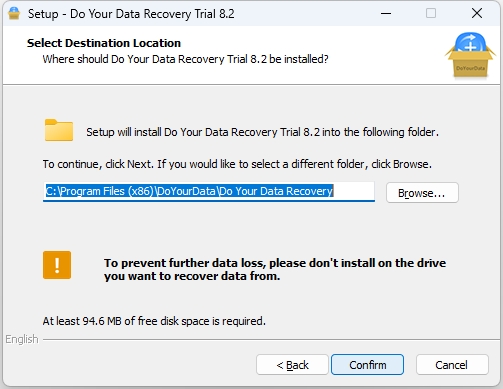Minimize the Setup window
503x389 pixels.
pos(386,13)
